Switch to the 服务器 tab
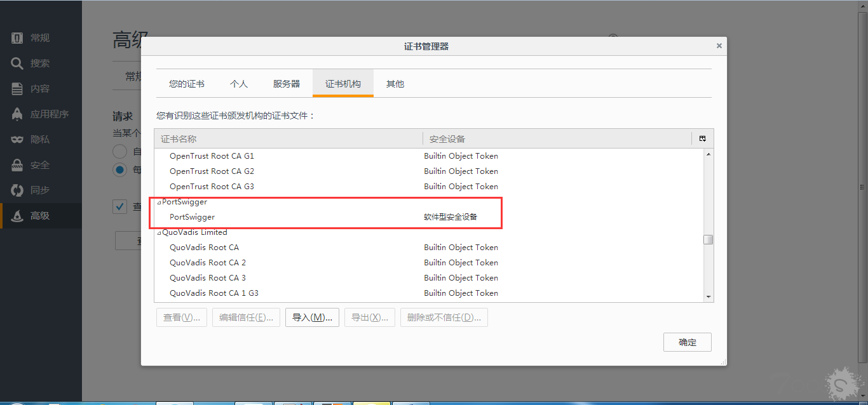Viewport: 868px width, 405px height. pos(287,84)
